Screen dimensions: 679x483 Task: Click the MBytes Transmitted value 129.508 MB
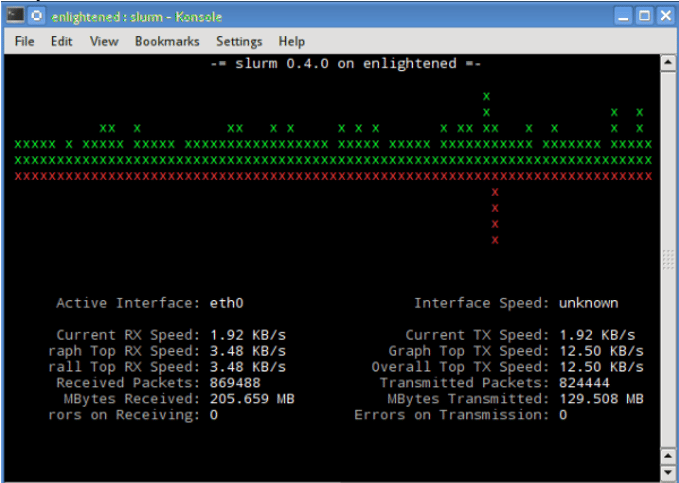click(x=600, y=399)
